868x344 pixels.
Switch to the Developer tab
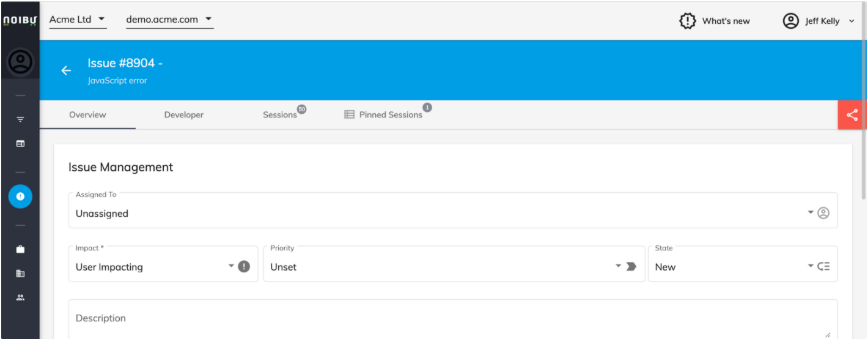(184, 114)
